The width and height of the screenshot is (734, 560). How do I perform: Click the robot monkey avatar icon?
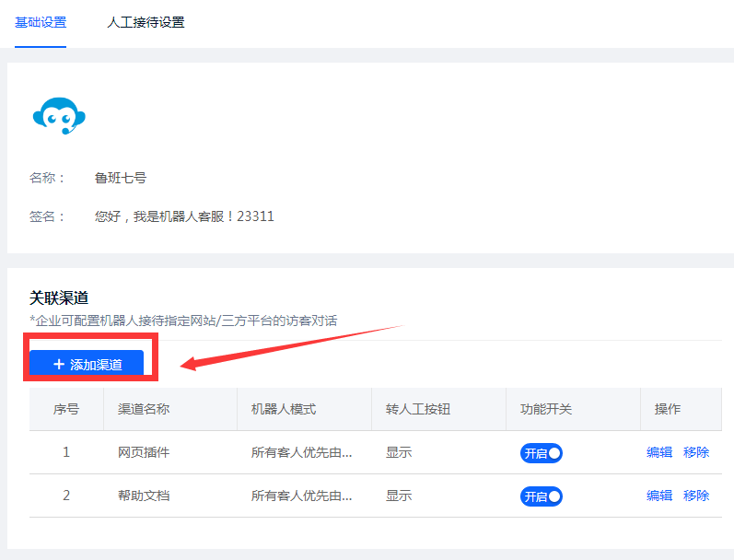59,116
